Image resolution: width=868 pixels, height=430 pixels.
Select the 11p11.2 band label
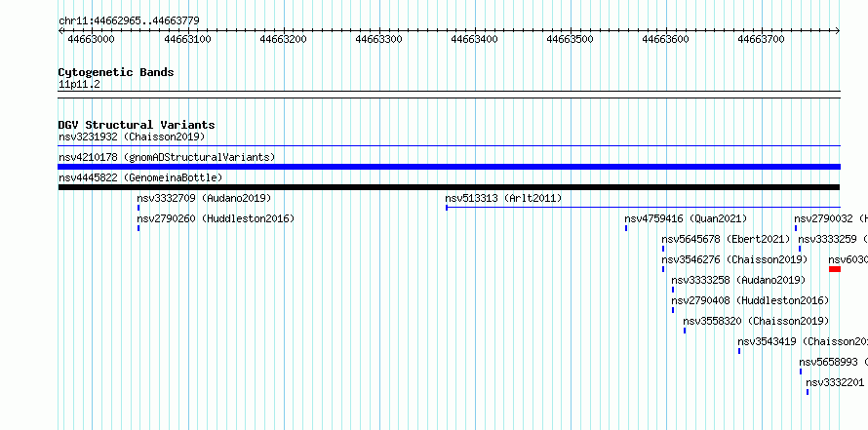[79, 85]
